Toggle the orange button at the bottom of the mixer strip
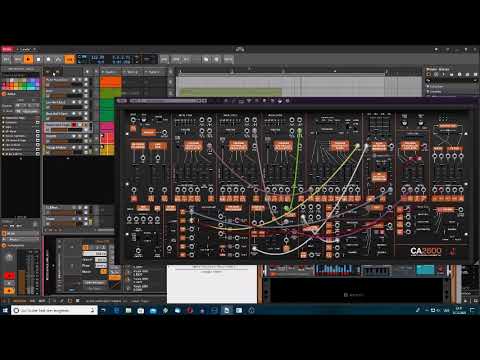 tap(9, 291)
